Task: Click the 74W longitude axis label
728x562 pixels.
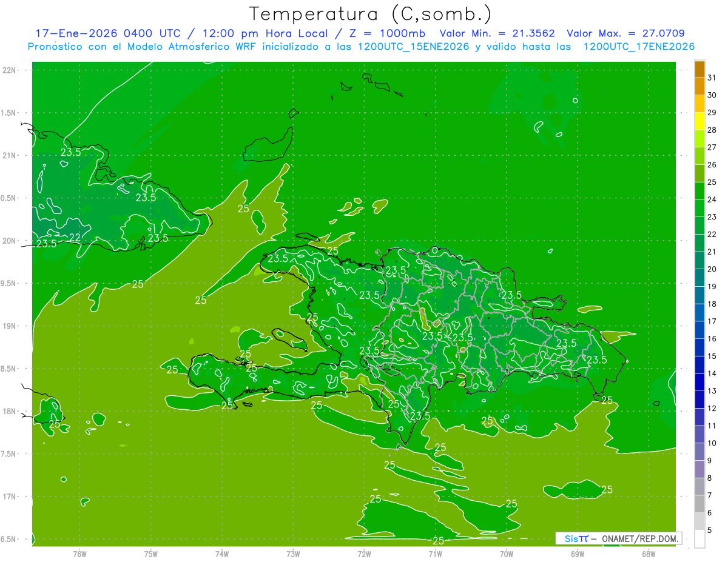Action: pyautogui.click(x=222, y=554)
